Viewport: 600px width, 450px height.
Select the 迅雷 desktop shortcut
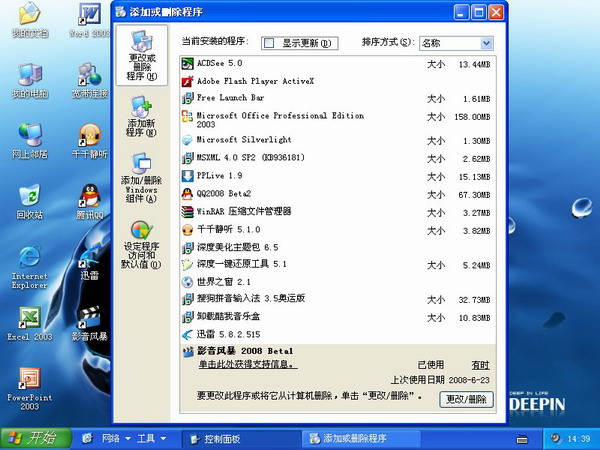[x=90, y=263]
